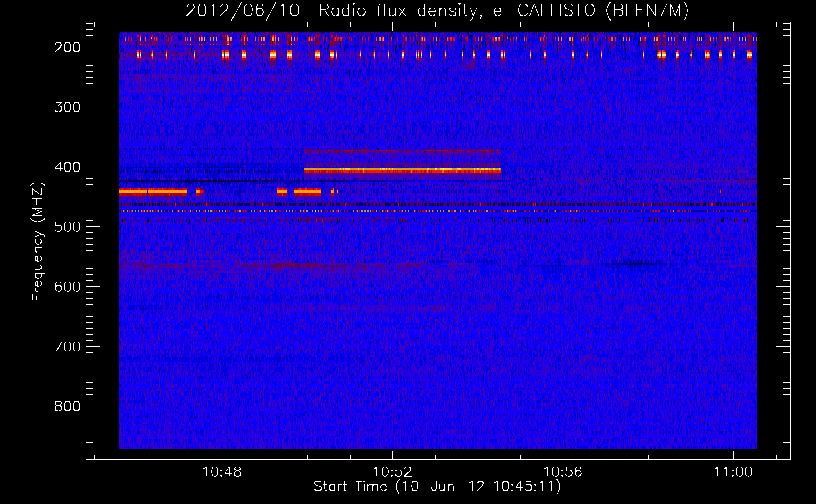Click the 500 frequency tick label
This screenshot has height=504, width=816.
pyautogui.click(x=68, y=227)
